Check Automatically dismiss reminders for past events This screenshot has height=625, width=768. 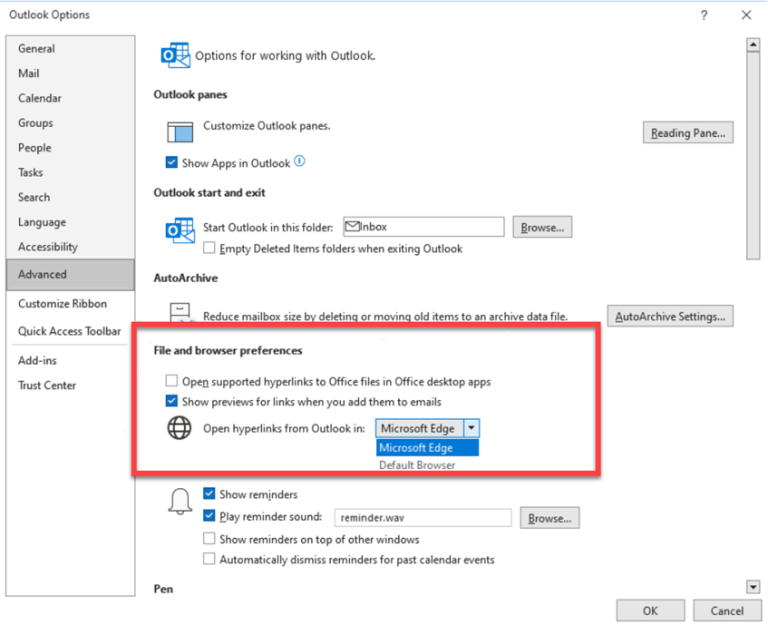click(x=209, y=559)
